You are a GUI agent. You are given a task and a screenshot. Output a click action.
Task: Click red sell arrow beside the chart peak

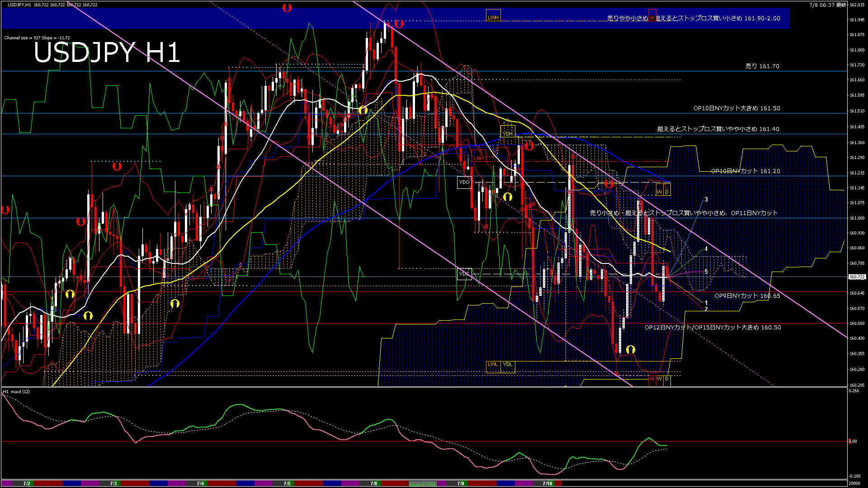399,23
